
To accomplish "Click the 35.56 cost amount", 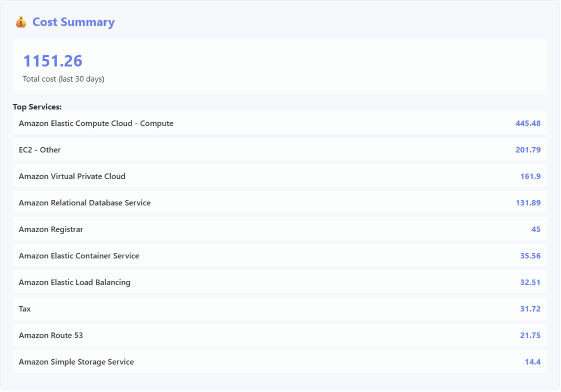I will (x=530, y=256).
